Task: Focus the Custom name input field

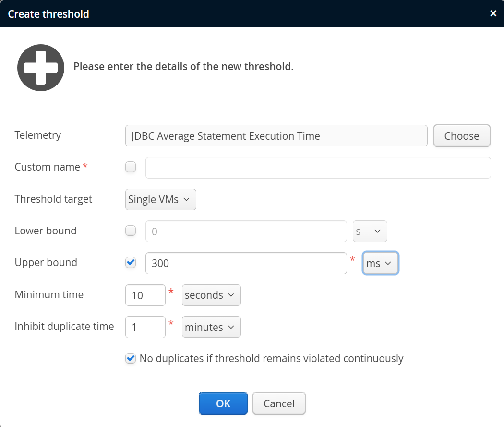Action: click(x=318, y=168)
